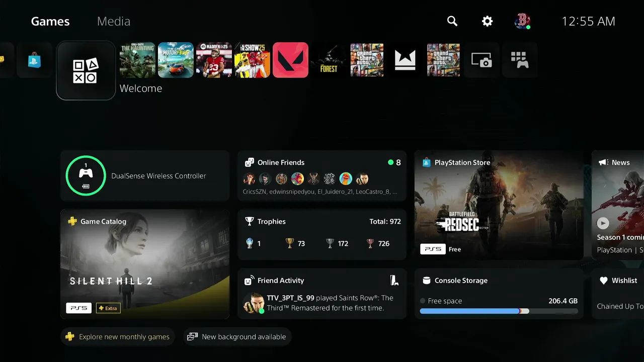Select the PS Plus icon beside Game Catalog
The height and width of the screenshot is (362, 644).
click(x=72, y=221)
